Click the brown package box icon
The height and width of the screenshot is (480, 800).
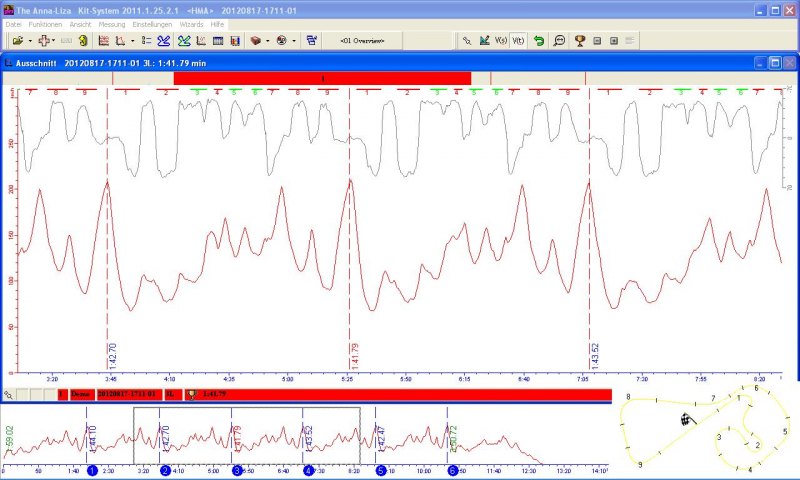click(256, 41)
